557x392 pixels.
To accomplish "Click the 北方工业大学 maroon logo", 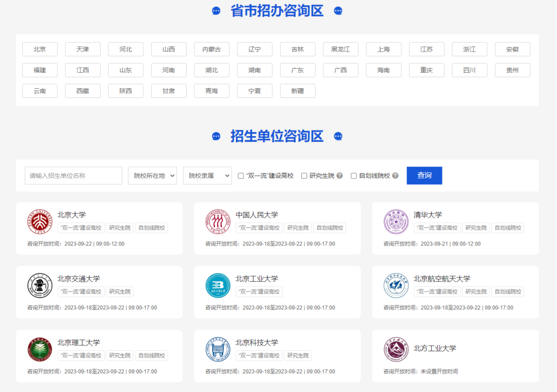I will click(x=396, y=349).
